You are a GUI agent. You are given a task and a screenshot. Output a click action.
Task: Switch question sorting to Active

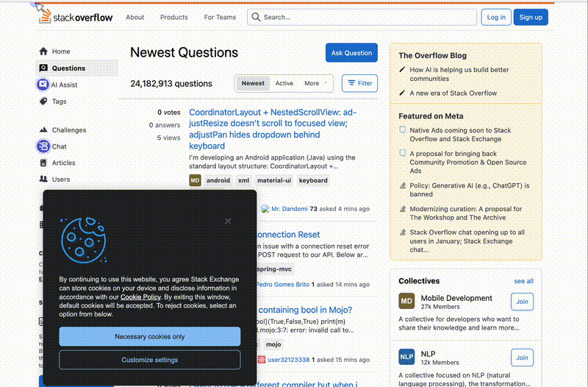284,83
